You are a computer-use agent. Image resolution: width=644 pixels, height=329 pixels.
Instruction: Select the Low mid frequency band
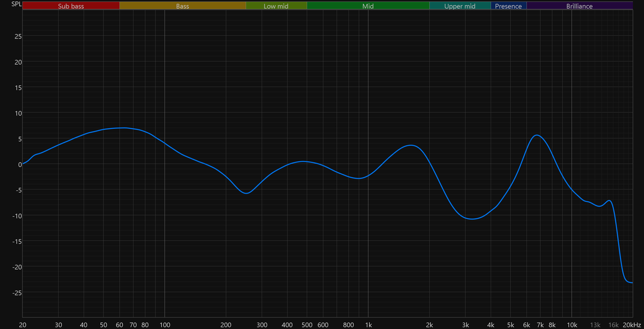point(277,5)
